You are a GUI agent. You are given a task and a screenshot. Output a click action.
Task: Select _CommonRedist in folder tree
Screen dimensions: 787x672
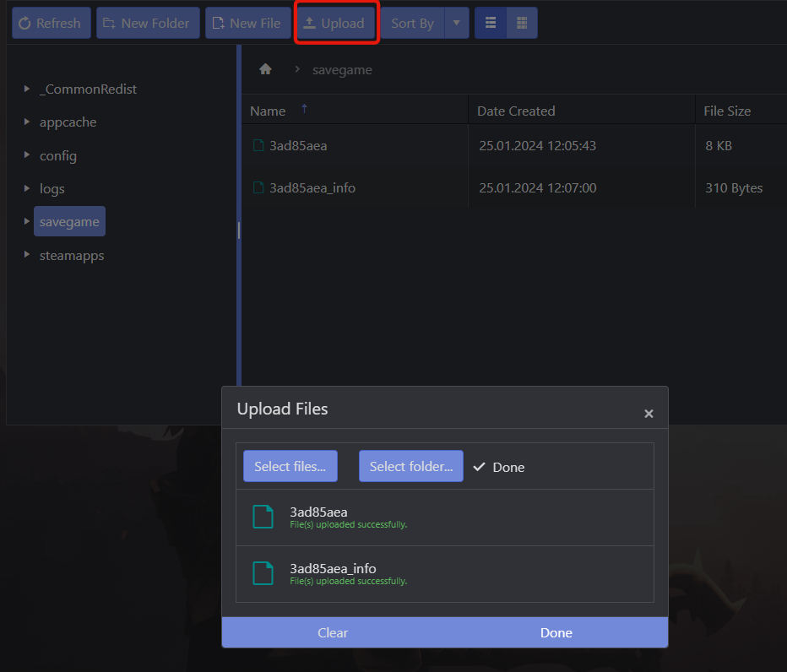(x=88, y=89)
